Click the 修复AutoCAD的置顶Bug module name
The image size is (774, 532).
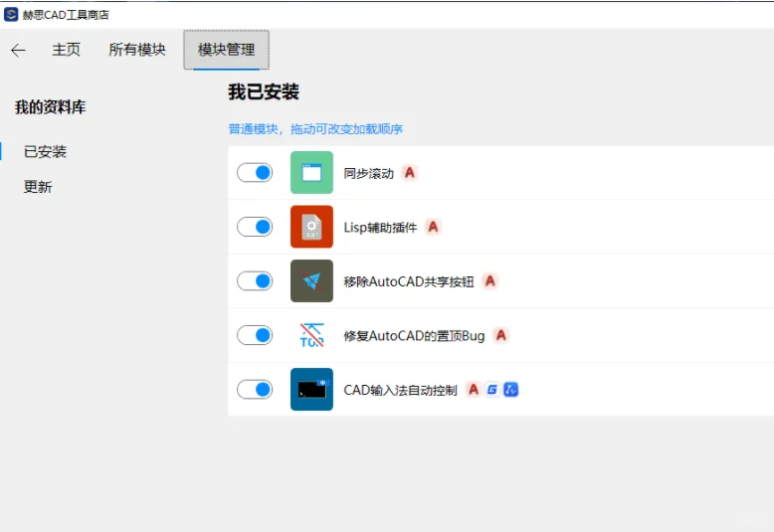414,336
